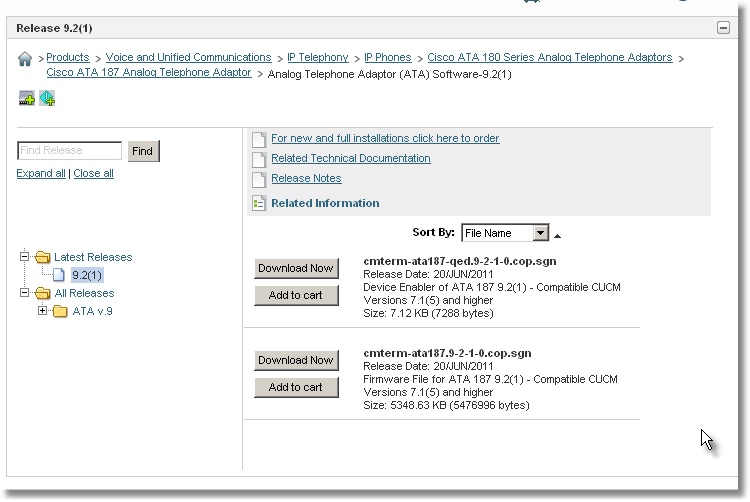Click the Expand all link
The width and height of the screenshot is (750, 502).
click(41, 173)
